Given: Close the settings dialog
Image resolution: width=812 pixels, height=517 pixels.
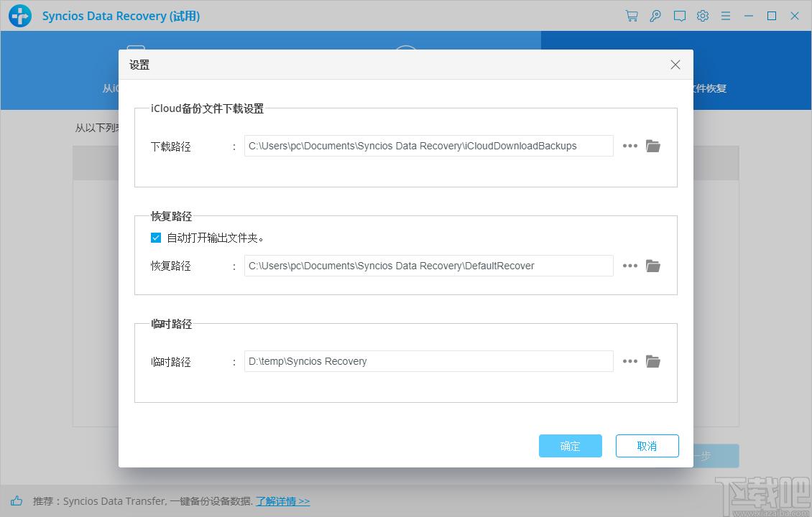Looking at the screenshot, I should tap(675, 65).
